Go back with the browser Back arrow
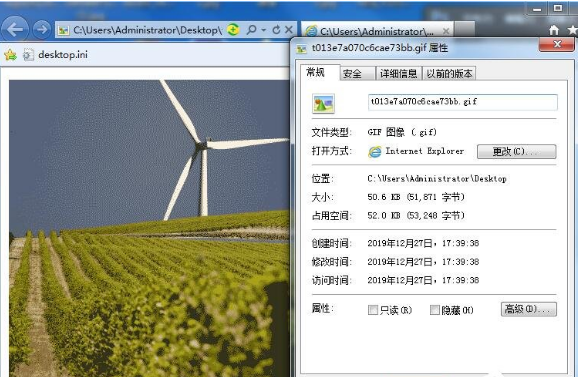Screen dimensions: 578x377 click(x=15, y=29)
